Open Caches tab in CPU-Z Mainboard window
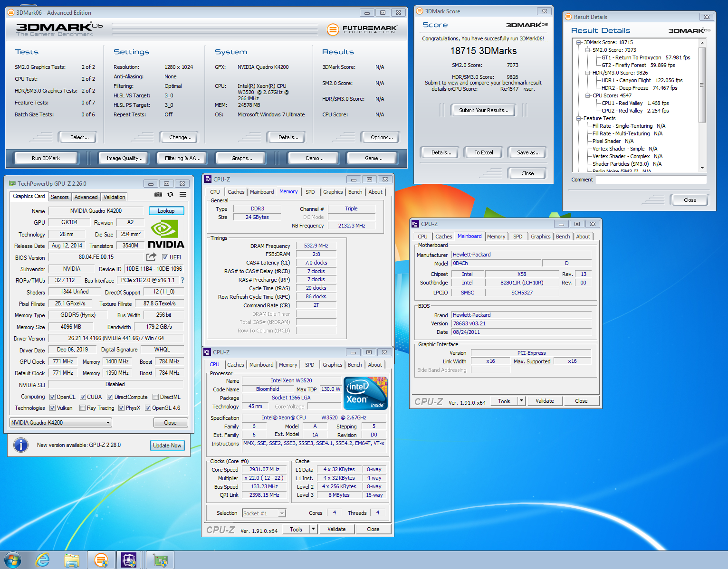Viewport: 728px width, 569px height. tap(444, 237)
